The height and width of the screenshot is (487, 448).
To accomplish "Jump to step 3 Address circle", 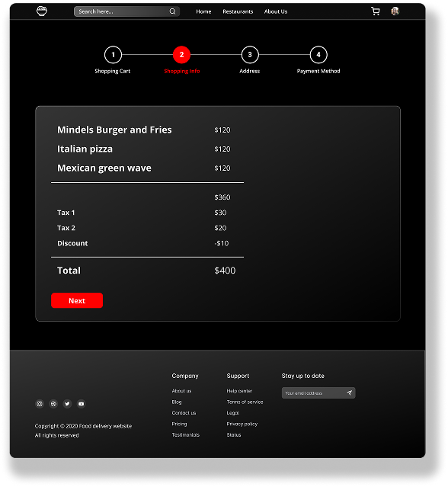I will coord(250,55).
